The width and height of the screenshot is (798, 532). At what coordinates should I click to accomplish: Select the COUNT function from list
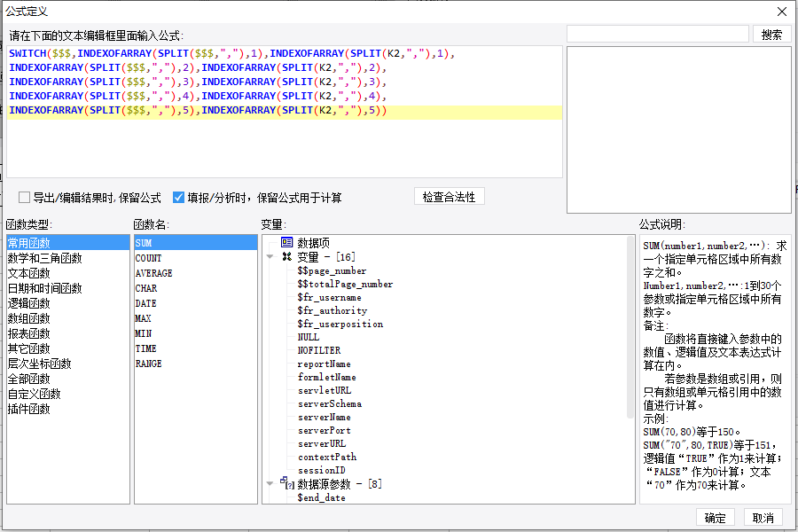148,258
